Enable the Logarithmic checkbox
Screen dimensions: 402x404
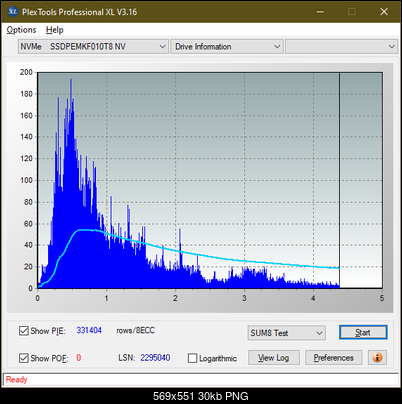click(193, 358)
